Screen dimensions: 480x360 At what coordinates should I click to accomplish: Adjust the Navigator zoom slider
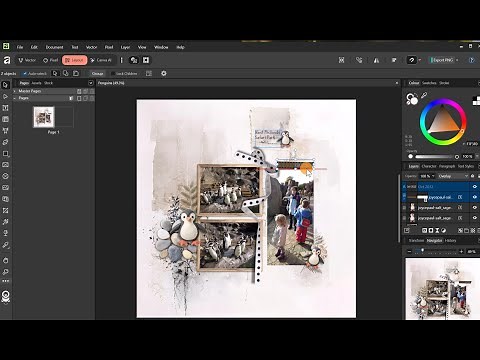435,251
